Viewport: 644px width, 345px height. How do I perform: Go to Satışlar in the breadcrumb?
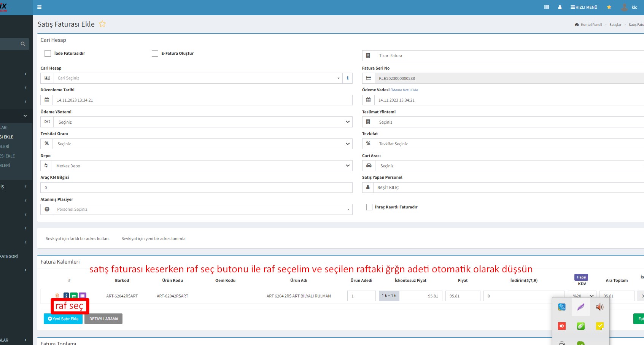point(615,25)
